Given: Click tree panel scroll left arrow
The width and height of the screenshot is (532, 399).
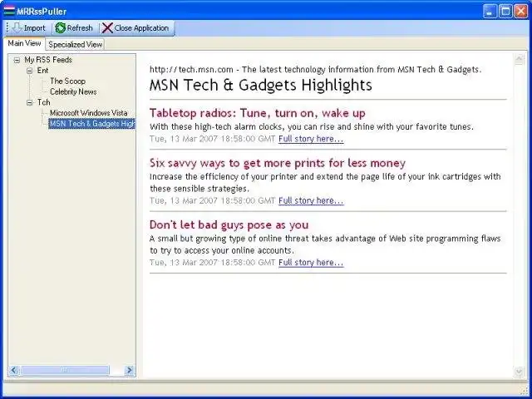Looking at the screenshot, I should [14, 370].
